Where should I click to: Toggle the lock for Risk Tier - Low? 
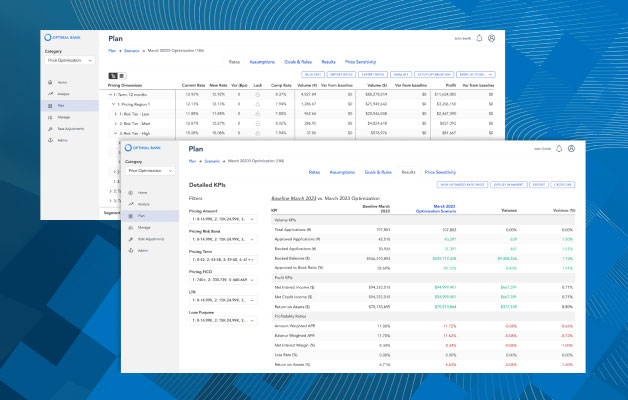point(258,113)
